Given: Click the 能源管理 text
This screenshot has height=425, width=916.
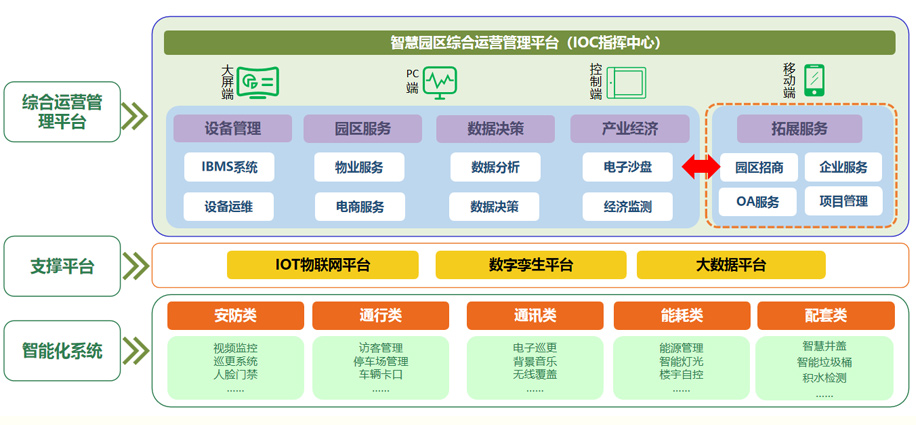Looking at the screenshot, I should [x=681, y=349].
